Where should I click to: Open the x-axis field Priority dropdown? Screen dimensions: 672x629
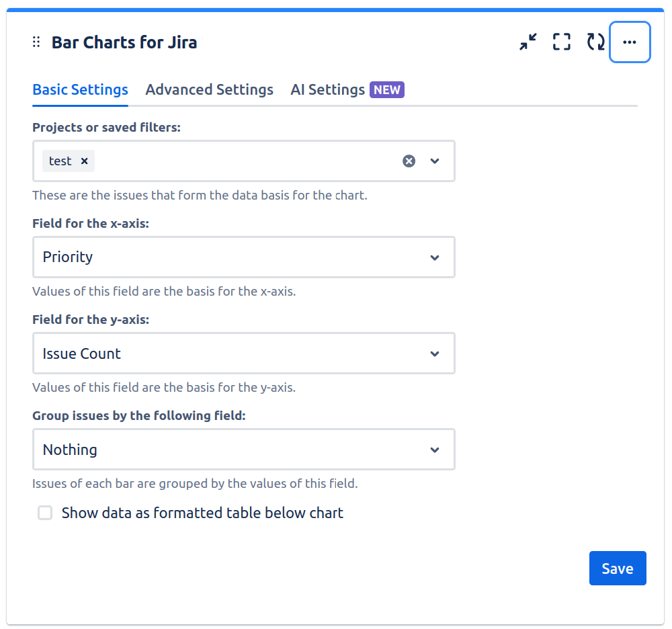(x=243, y=257)
